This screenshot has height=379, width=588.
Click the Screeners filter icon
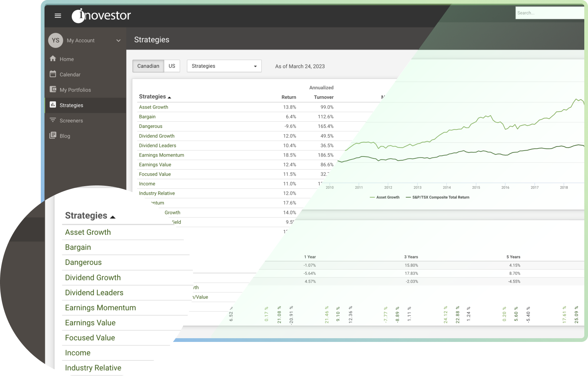53,120
